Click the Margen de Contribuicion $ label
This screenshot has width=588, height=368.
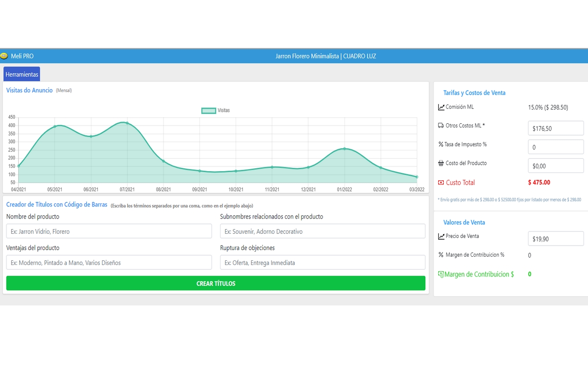click(x=479, y=274)
